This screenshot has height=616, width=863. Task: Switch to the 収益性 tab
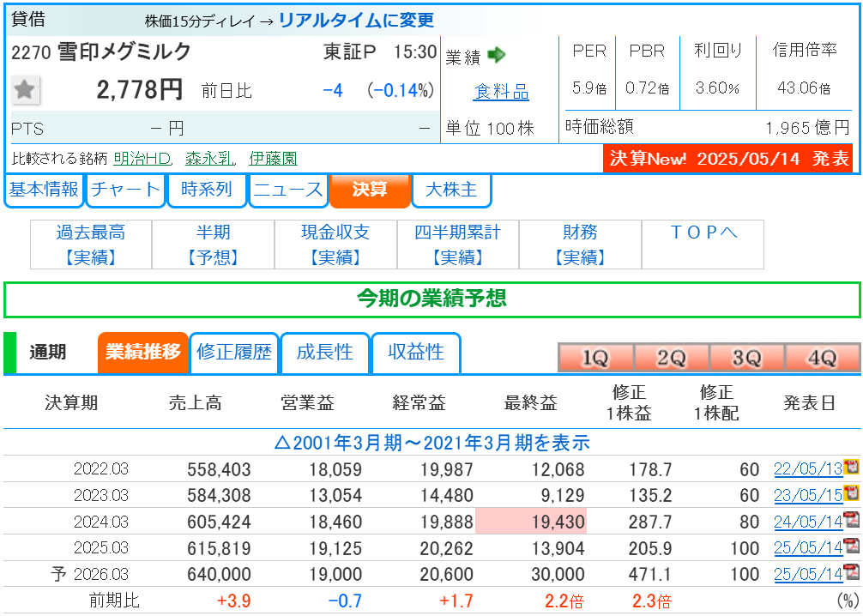[416, 353]
